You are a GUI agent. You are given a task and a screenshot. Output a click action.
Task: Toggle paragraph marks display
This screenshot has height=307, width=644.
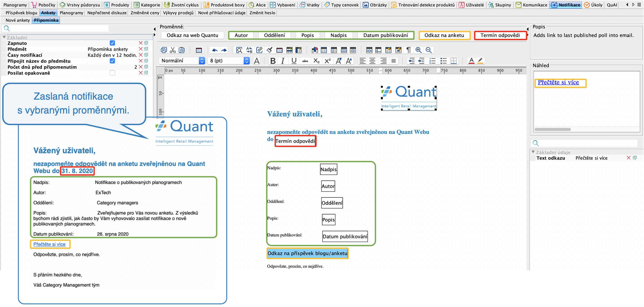408,50
